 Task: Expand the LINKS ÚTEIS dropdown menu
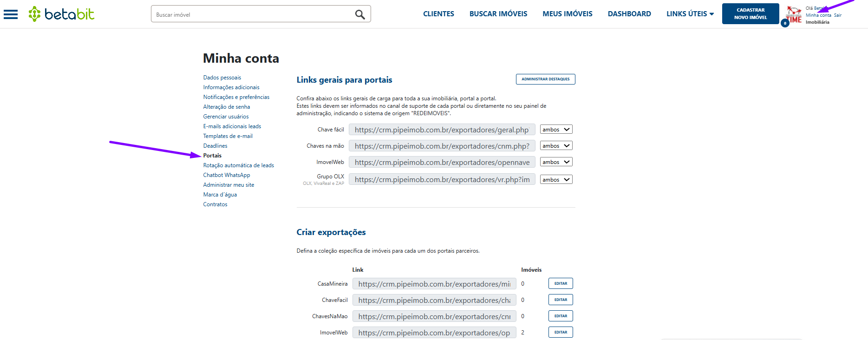tap(690, 14)
